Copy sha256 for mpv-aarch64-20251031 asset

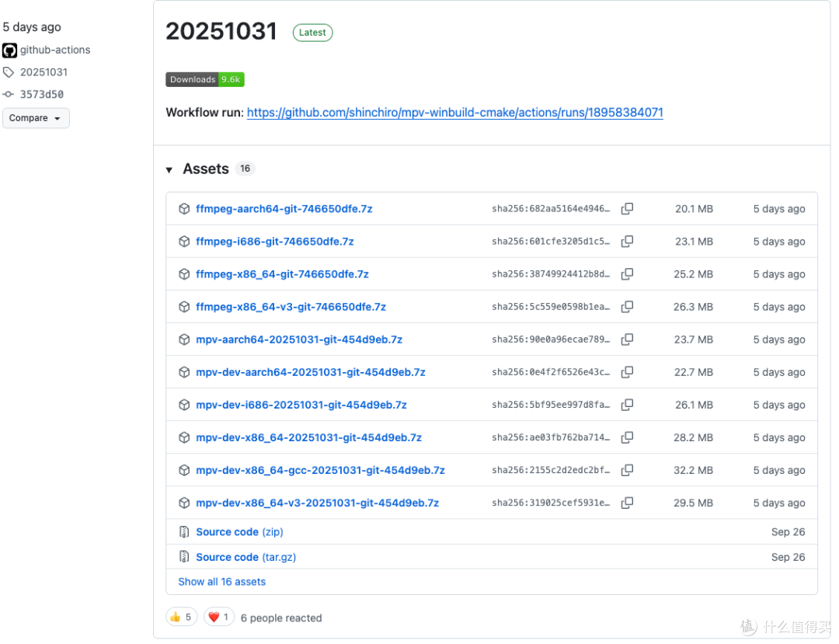tap(627, 339)
